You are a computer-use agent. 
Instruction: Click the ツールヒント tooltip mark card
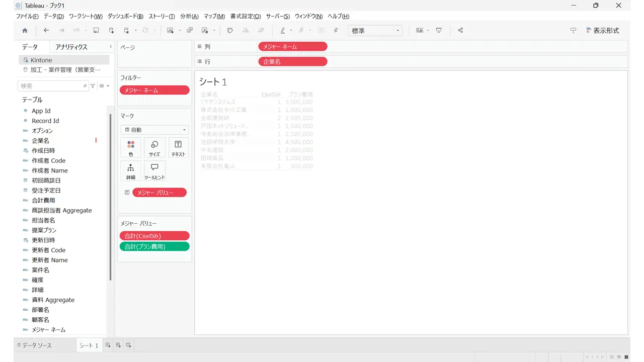point(154,171)
